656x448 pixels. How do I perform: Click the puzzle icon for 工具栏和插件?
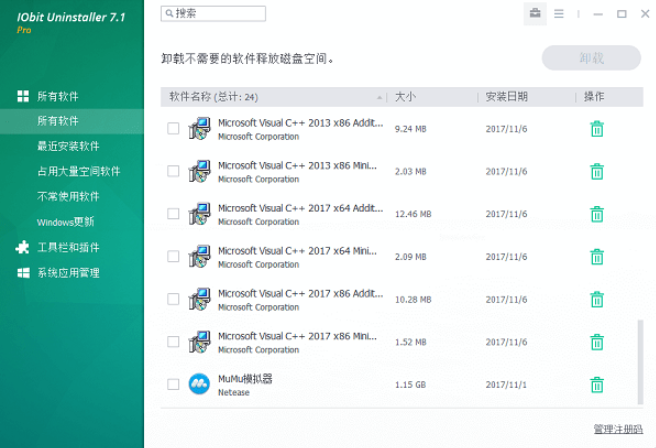pyautogui.click(x=23, y=247)
